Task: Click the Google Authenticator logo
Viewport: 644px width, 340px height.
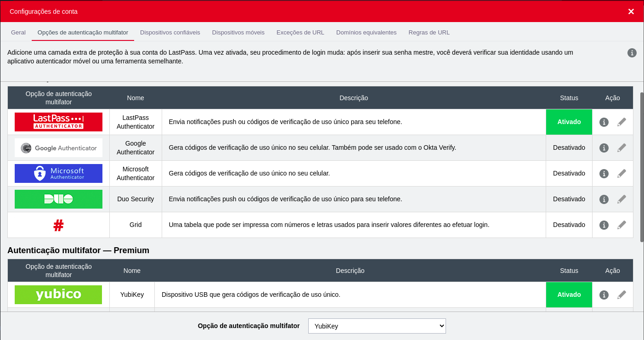Action: click(58, 148)
